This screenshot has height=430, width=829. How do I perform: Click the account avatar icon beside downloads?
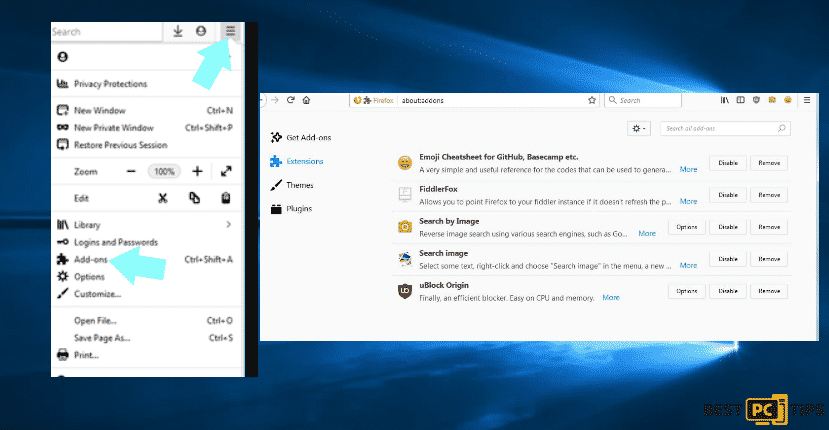[x=201, y=31]
